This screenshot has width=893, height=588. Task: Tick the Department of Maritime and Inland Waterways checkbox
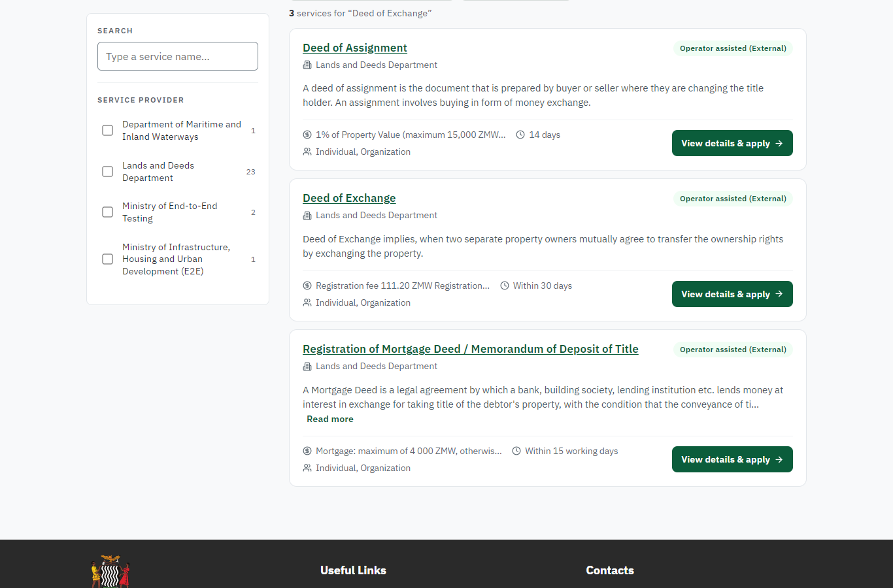pos(108,131)
